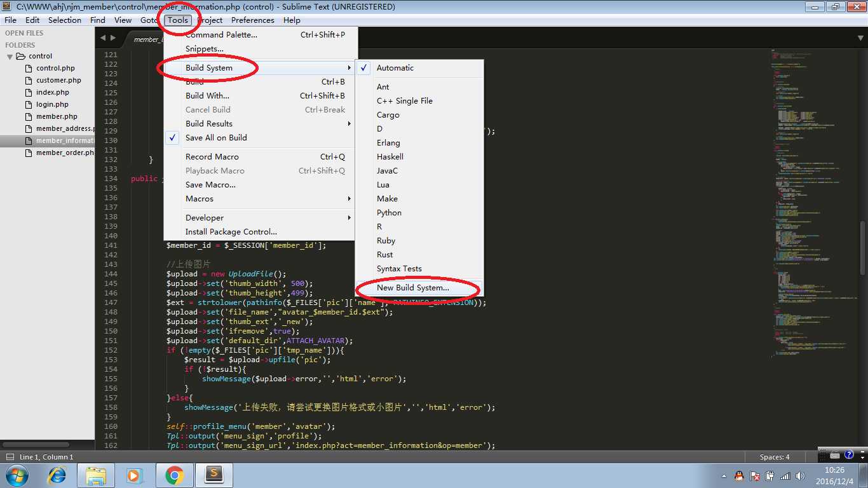Image resolution: width=868 pixels, height=488 pixels.
Task: Click the QQ penguin tray icon
Action: pos(739,475)
